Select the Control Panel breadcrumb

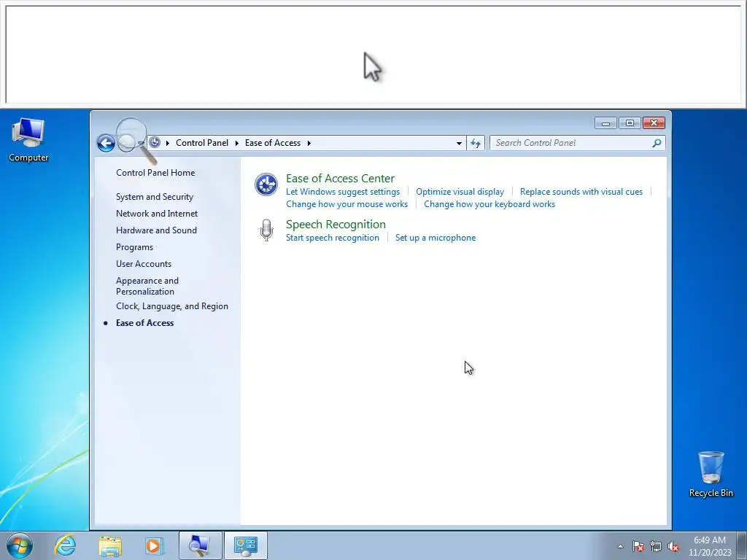coord(202,143)
